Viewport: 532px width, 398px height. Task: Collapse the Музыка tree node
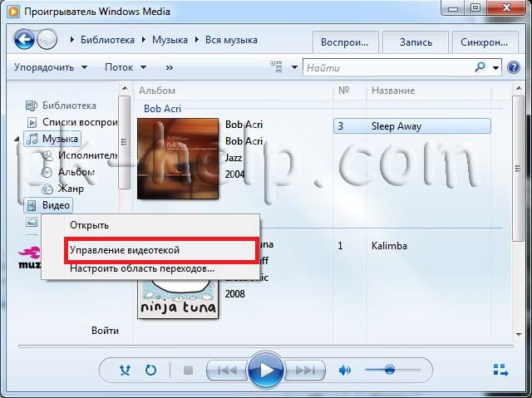click(x=17, y=140)
